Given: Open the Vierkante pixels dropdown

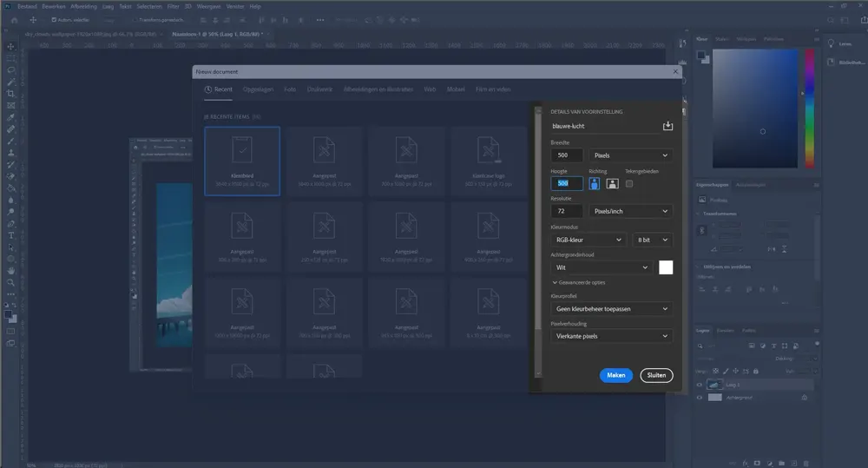Looking at the screenshot, I should [611, 336].
